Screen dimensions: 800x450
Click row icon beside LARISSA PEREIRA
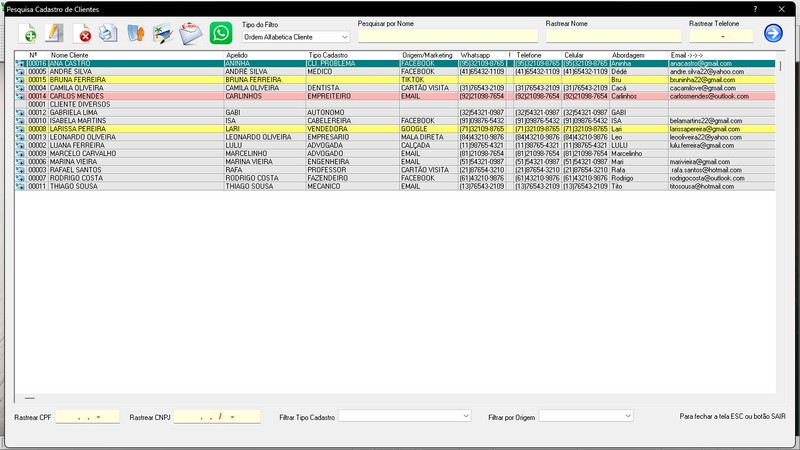coord(20,129)
